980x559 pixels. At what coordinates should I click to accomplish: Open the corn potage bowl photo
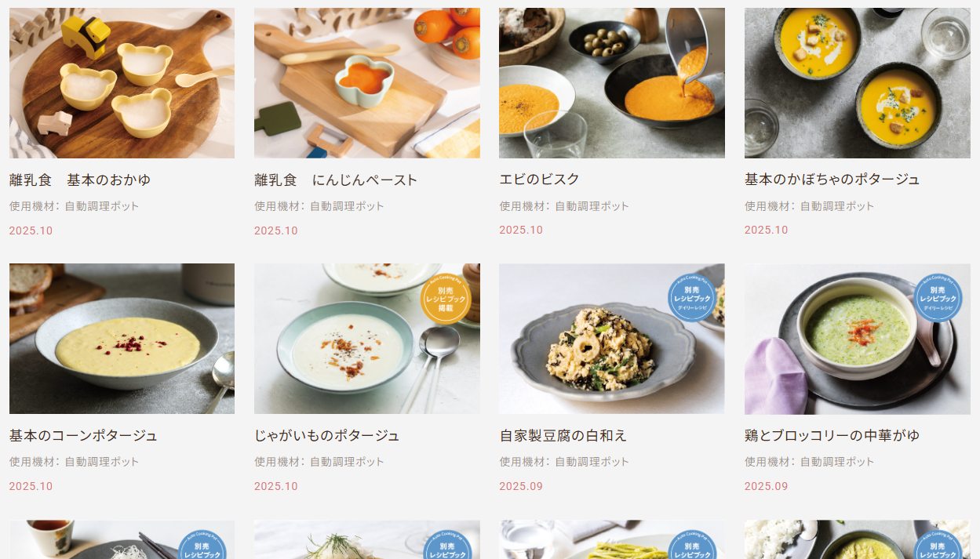coord(122,339)
